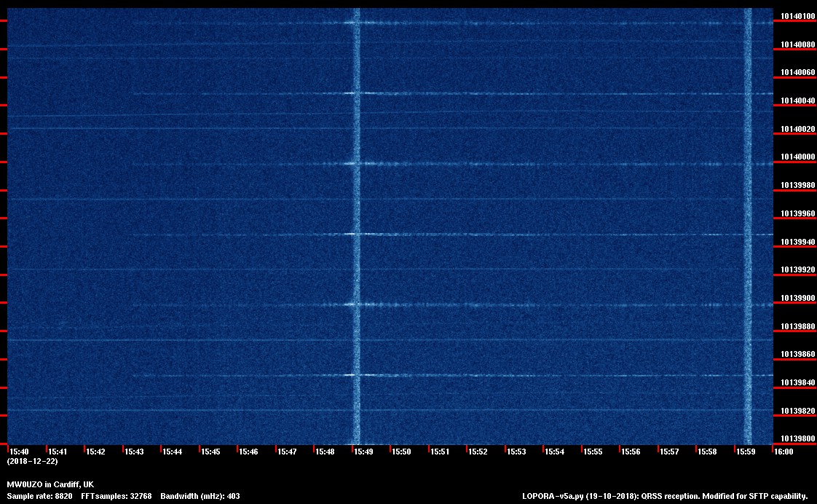Click the 15:44 timestamp on the axis

pos(172,452)
